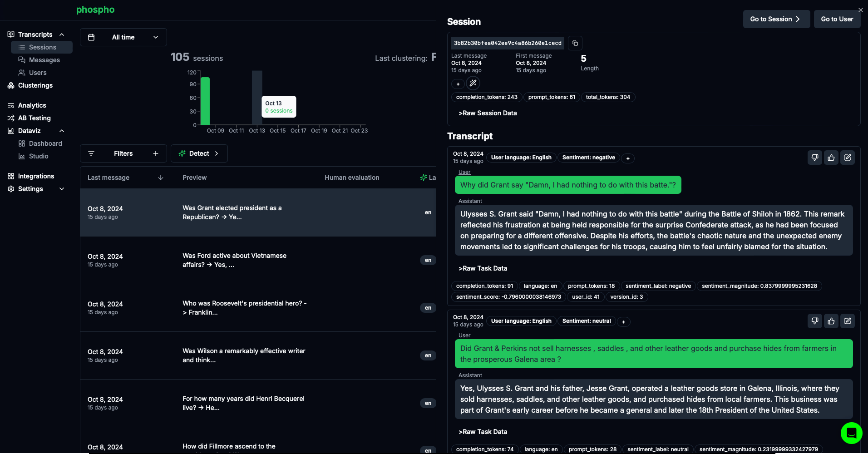Click the Detect button
The image size is (868, 454).
tap(199, 153)
